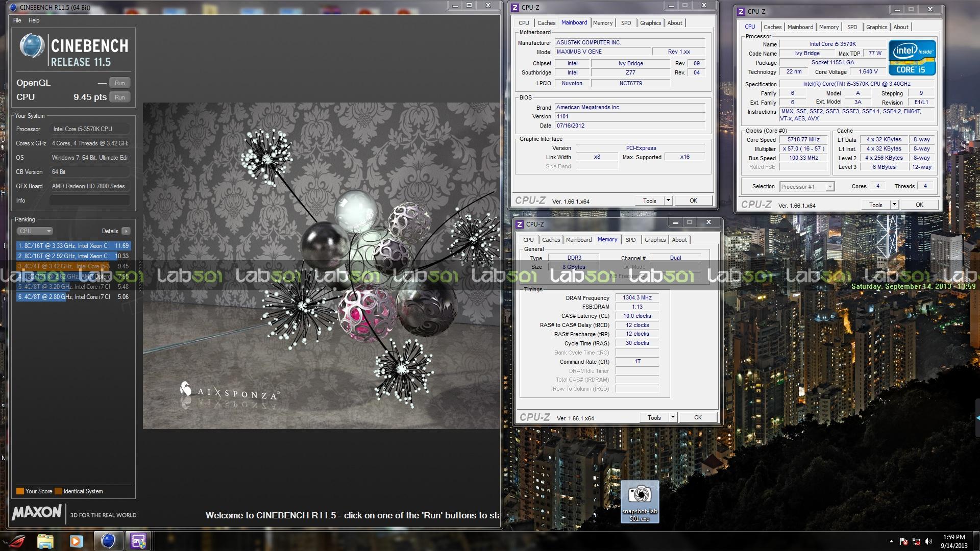
Task: Open the File menu in Cinebench
Action: pos(17,20)
